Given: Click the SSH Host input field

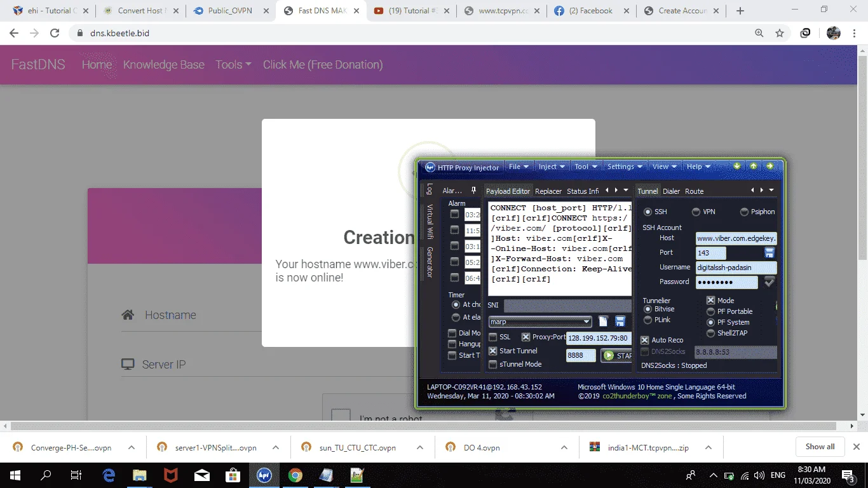Looking at the screenshot, I should [x=736, y=238].
